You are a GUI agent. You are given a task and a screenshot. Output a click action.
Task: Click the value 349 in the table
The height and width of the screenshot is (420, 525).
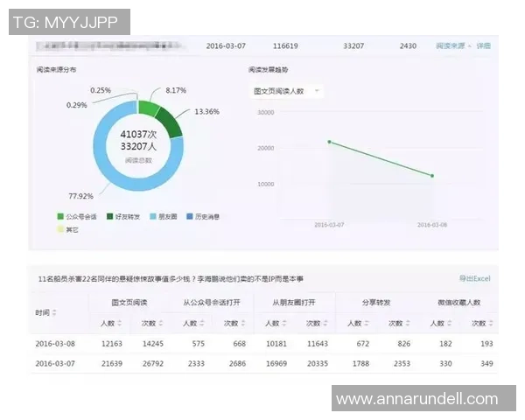point(486,363)
